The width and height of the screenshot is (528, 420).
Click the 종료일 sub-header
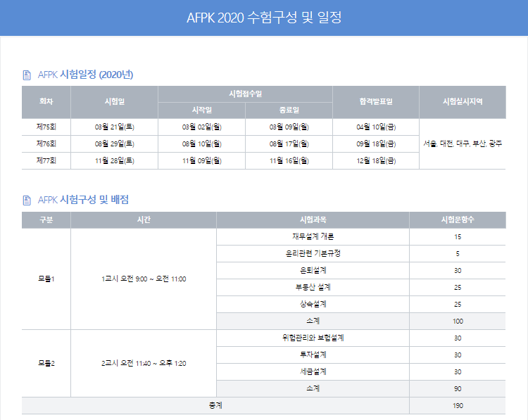pos(289,110)
